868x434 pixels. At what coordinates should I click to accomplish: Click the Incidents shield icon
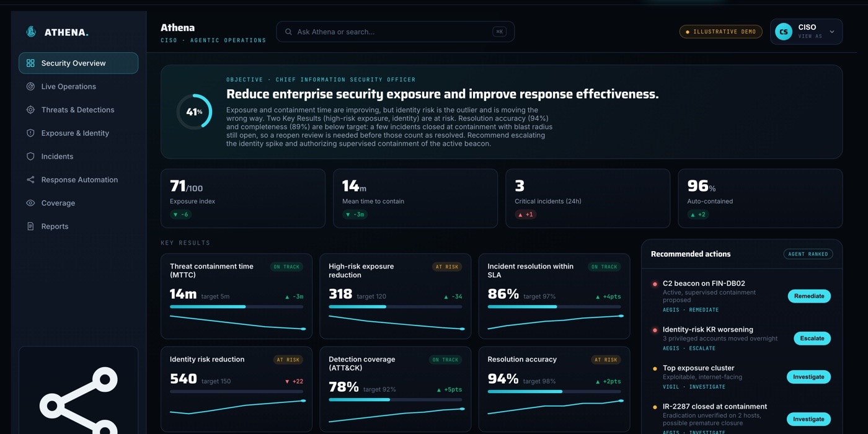pyautogui.click(x=30, y=157)
